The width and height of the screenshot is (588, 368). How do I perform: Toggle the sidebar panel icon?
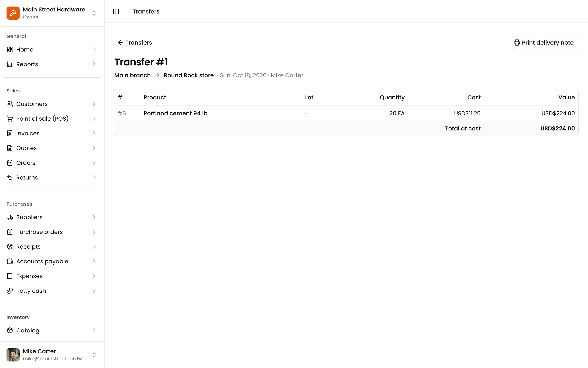click(x=116, y=11)
